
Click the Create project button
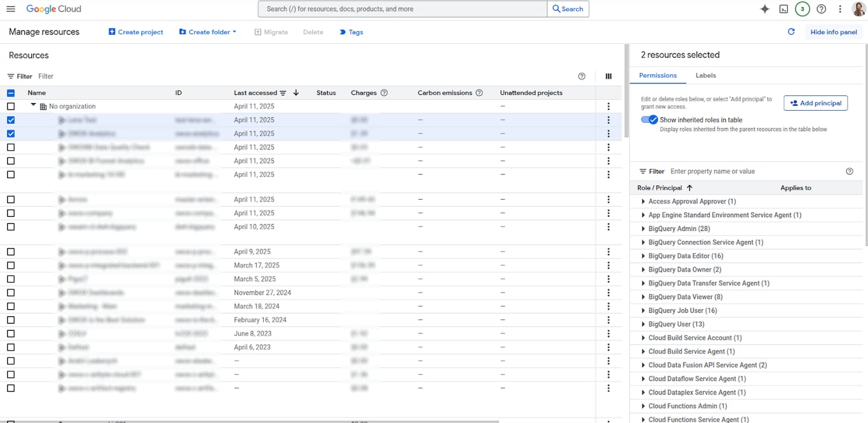[136, 32]
